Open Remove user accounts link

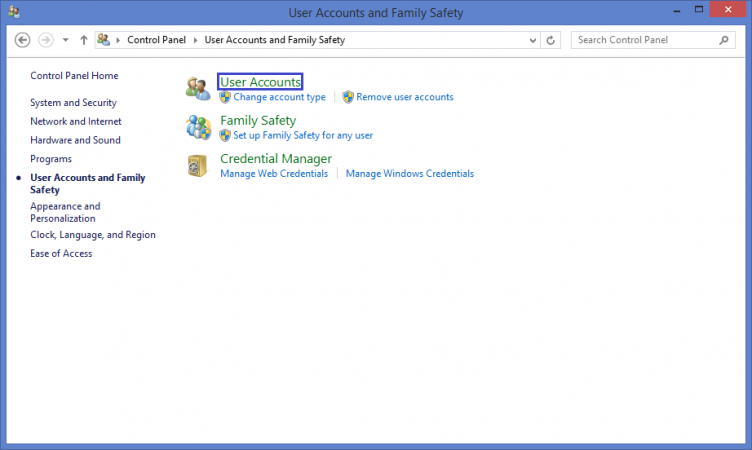[404, 97]
